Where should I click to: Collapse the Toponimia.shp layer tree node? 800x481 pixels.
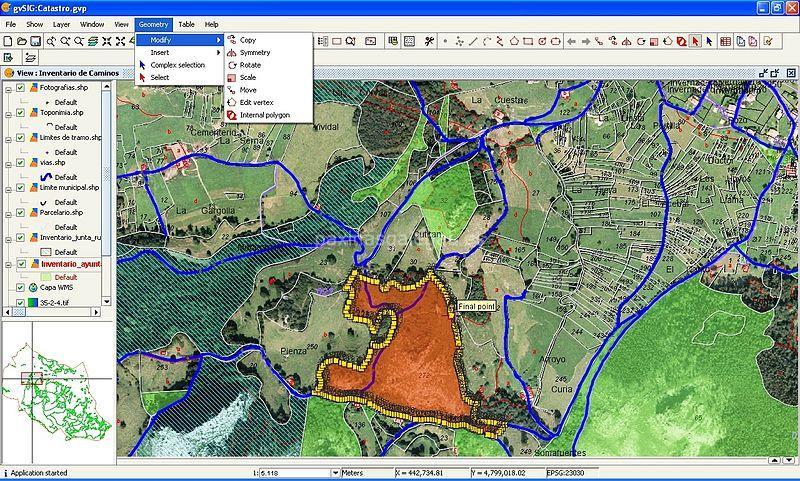8,115
